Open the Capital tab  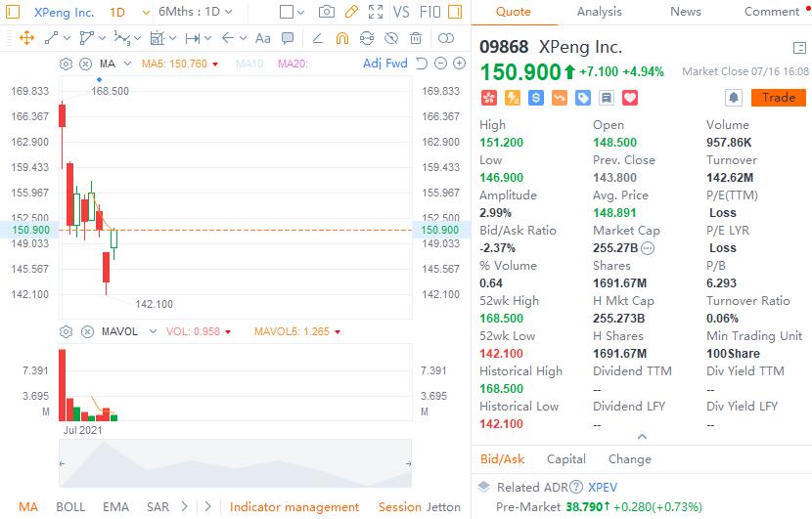tap(566, 459)
